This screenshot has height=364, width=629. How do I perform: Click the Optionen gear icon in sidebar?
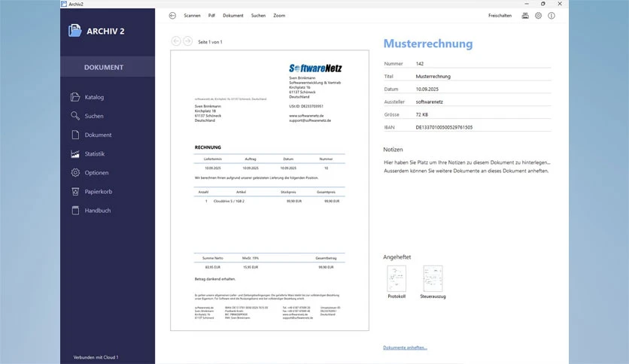75,172
